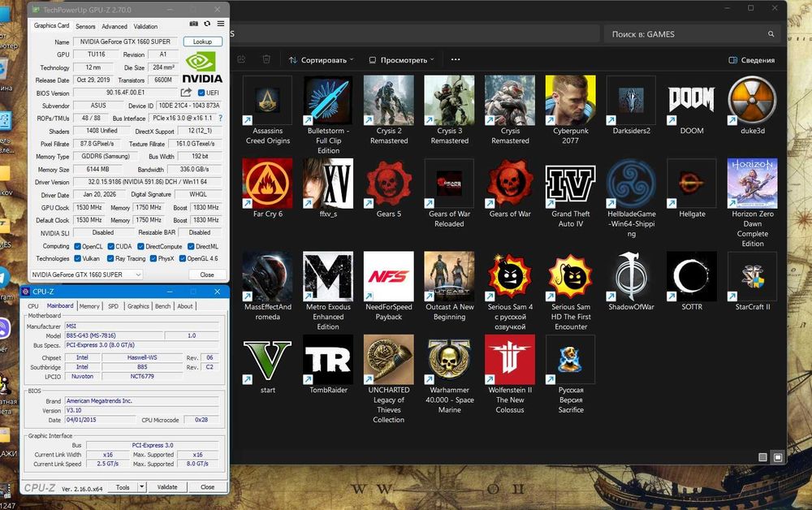The width and height of the screenshot is (812, 510).
Task: Switch to the Memory tab in CPU-Z
Action: click(x=89, y=306)
